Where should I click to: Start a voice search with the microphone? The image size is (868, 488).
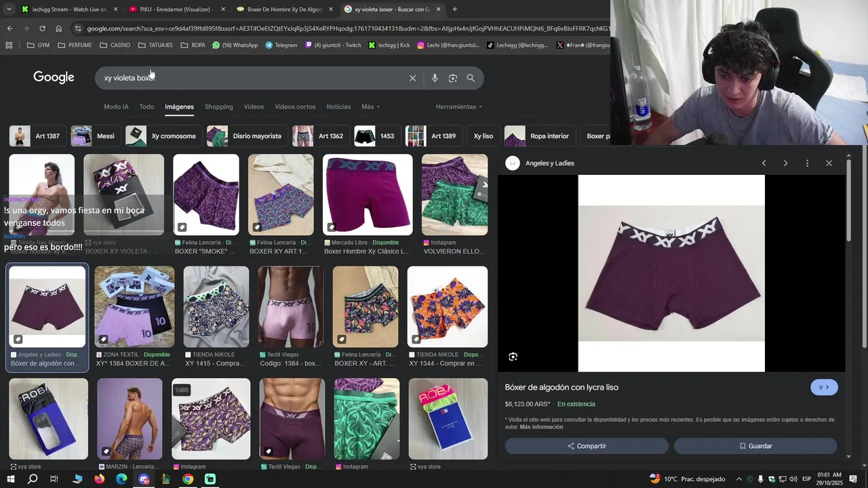(x=435, y=78)
